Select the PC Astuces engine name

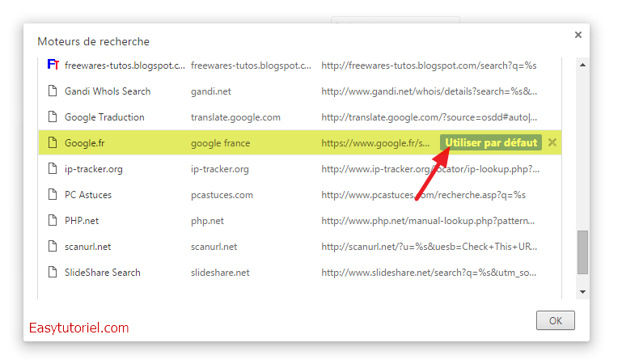tap(88, 195)
